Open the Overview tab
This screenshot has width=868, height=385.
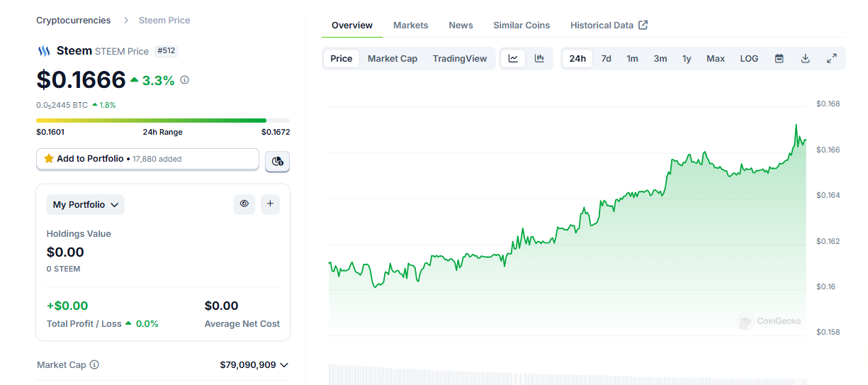(352, 26)
